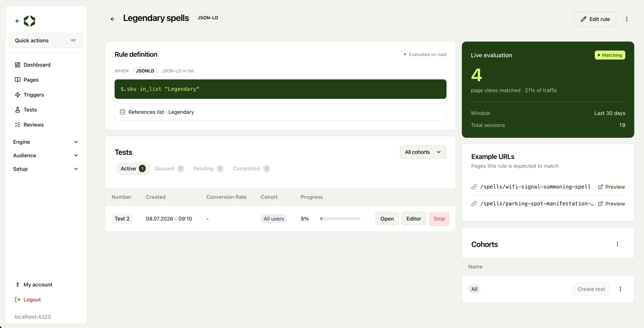The image size is (644, 328).
Task: Click the All cohort name tag
Action: tap(474, 289)
